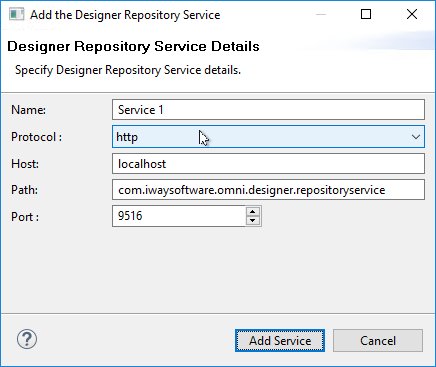This screenshot has width=436, height=367.
Task: Close the dialog using the X icon
Action: (412, 14)
